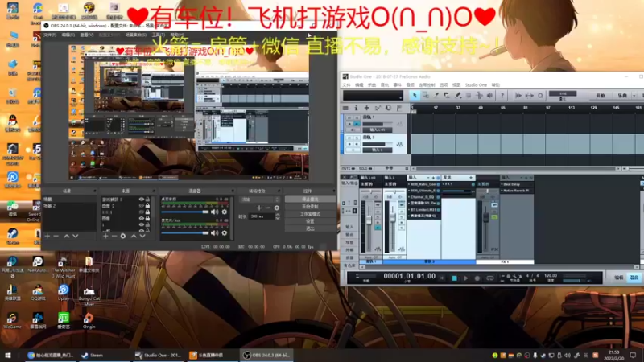Select the Split tool in Studio One
The image size is (644, 362).
tap(436, 95)
